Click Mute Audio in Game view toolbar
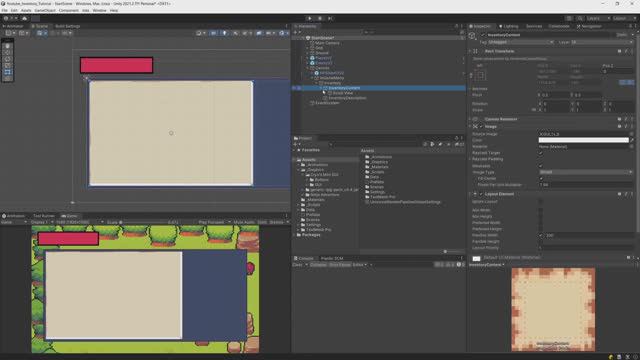Image resolution: width=640 pixels, height=360 pixels. pos(244,222)
